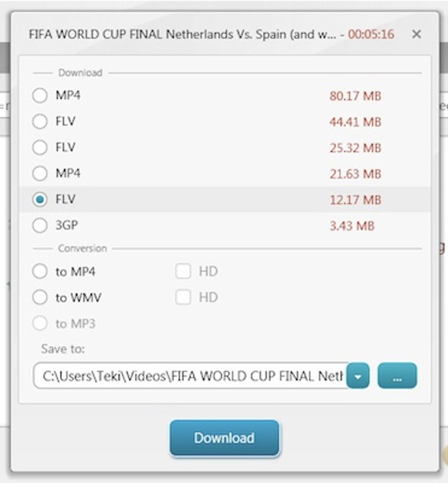448x483 pixels.
Task: Select the 80.17 MB MP4 option
Action: [x=40, y=95]
